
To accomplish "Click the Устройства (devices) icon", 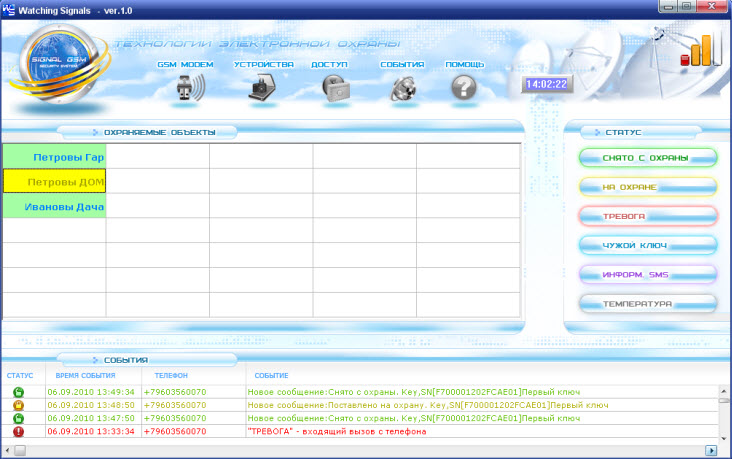I will [x=263, y=88].
